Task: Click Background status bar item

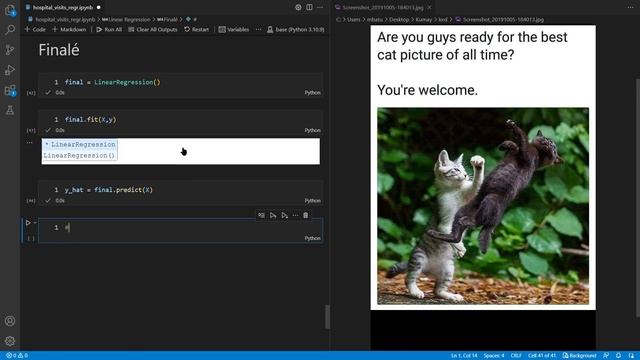Action: [579, 356]
